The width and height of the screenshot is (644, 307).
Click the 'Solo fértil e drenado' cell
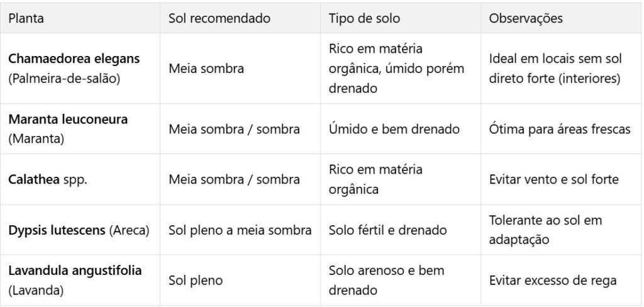coord(387,230)
